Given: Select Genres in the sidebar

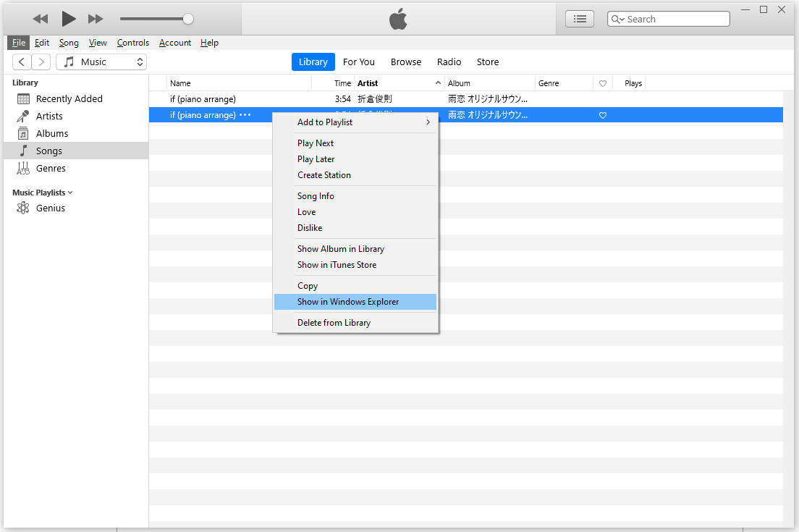Looking at the screenshot, I should tap(76, 168).
